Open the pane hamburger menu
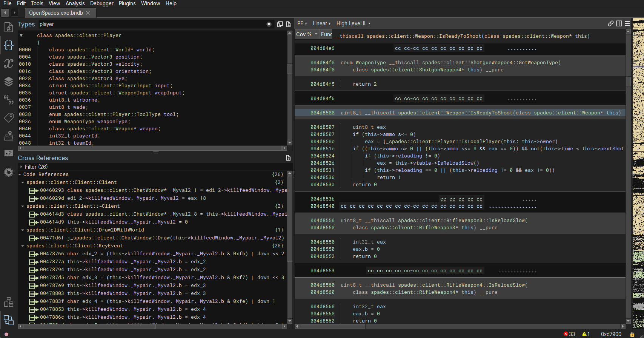This screenshot has width=644, height=338. point(627,23)
